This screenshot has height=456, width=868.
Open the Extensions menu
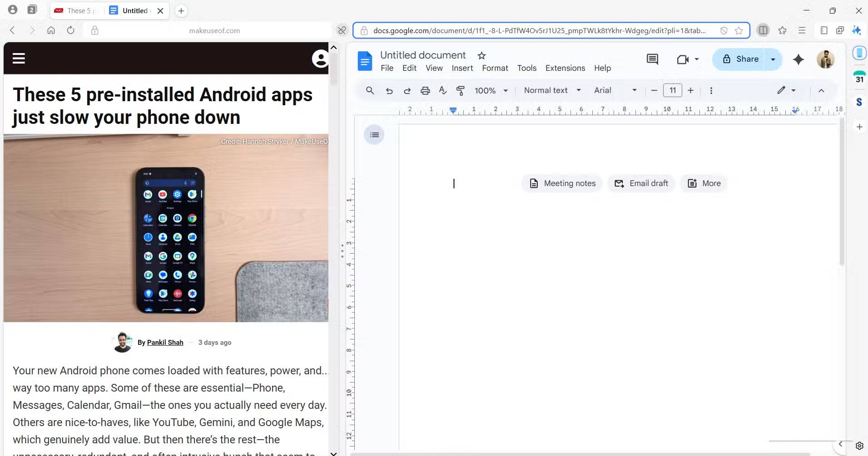[565, 68]
